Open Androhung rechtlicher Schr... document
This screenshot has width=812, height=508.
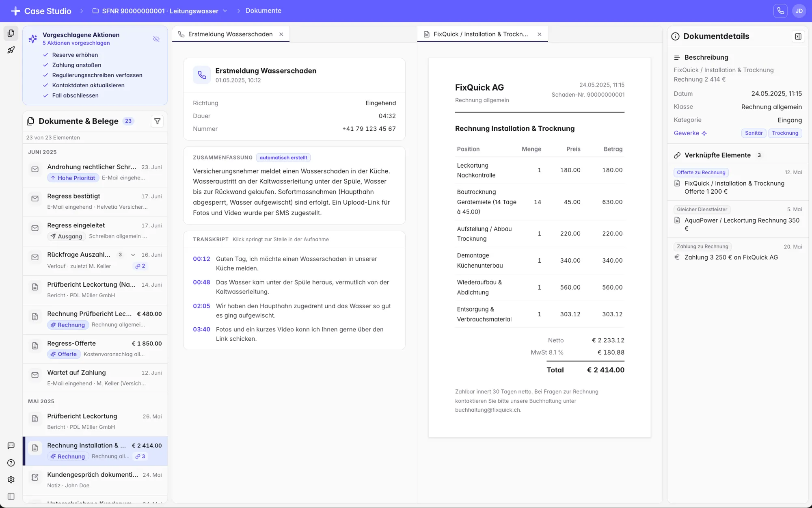pyautogui.click(x=95, y=172)
